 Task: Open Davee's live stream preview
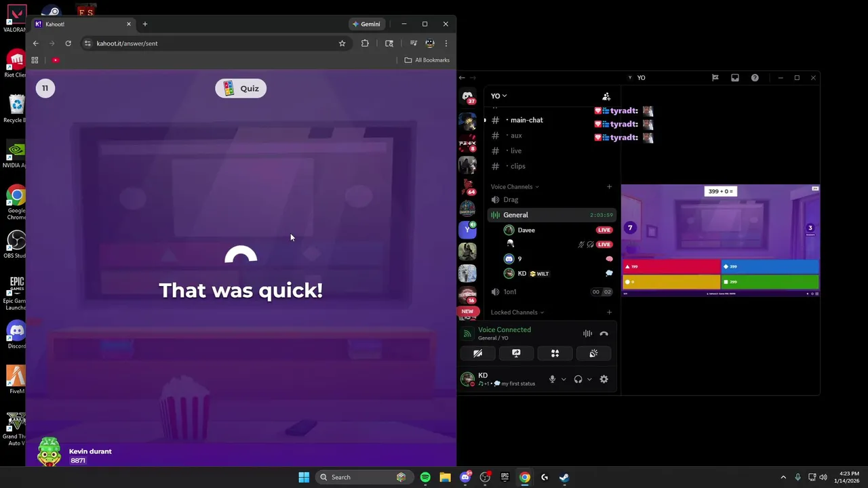720,241
